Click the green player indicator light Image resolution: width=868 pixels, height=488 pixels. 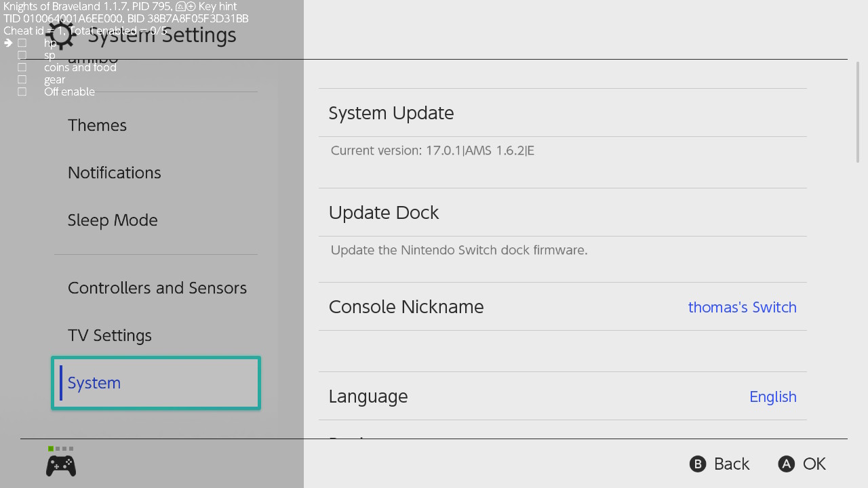coord(51,449)
